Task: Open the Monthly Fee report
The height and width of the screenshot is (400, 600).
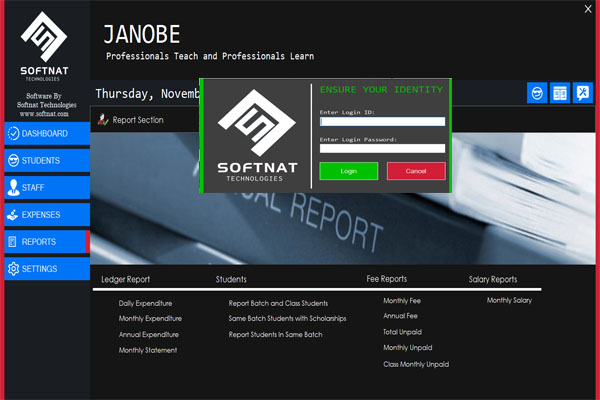Action: coord(402,301)
